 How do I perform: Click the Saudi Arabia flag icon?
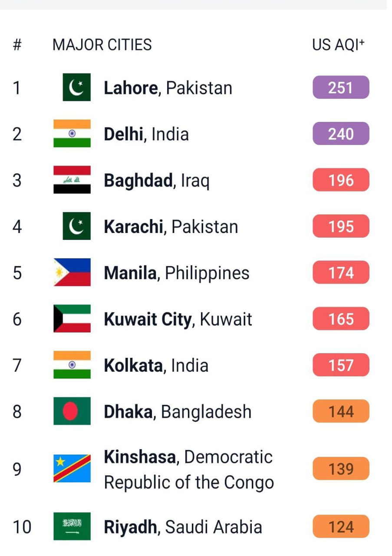point(72,526)
